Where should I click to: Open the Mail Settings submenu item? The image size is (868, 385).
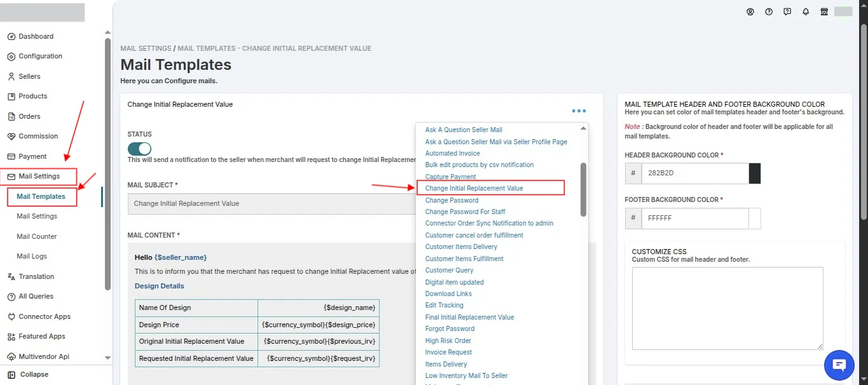click(37, 217)
